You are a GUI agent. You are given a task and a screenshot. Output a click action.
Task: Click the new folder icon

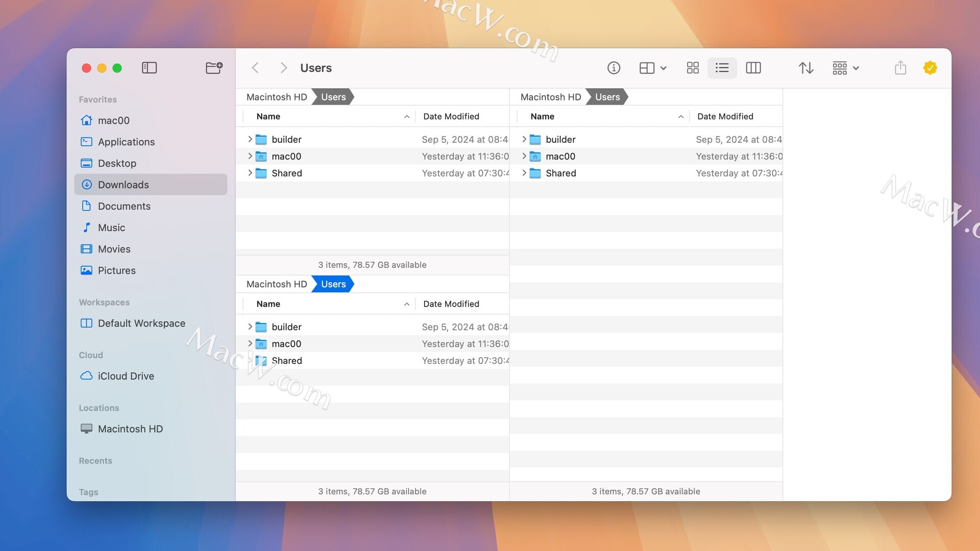(214, 68)
